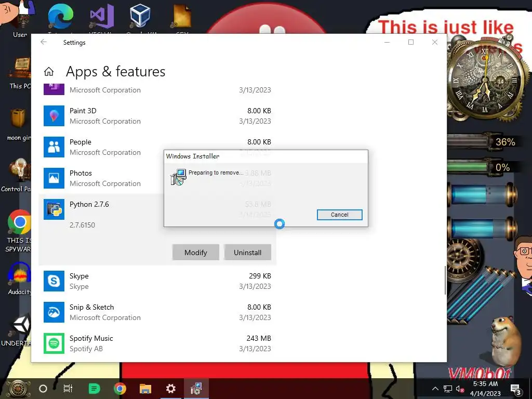Open Task View on taskbar
This screenshot has width=532, height=399.
click(68, 389)
